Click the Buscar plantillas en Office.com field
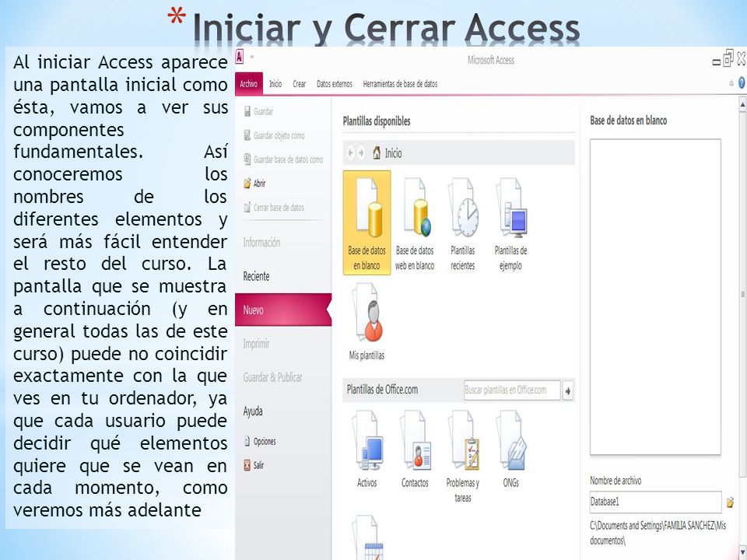 click(x=512, y=390)
